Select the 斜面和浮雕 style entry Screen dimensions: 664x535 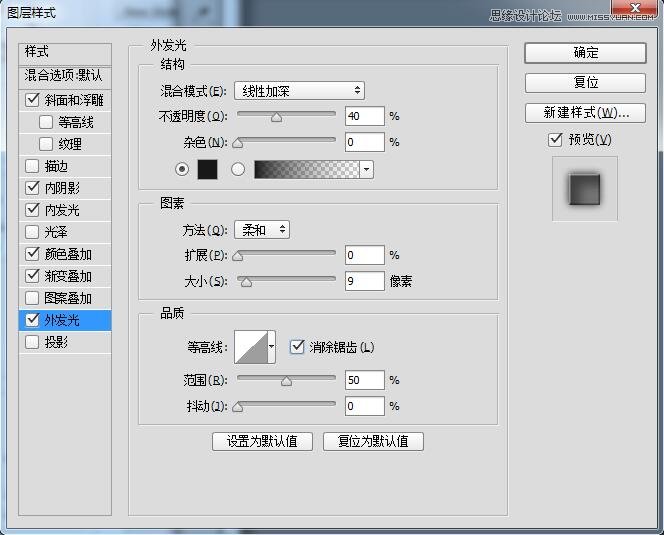point(74,100)
